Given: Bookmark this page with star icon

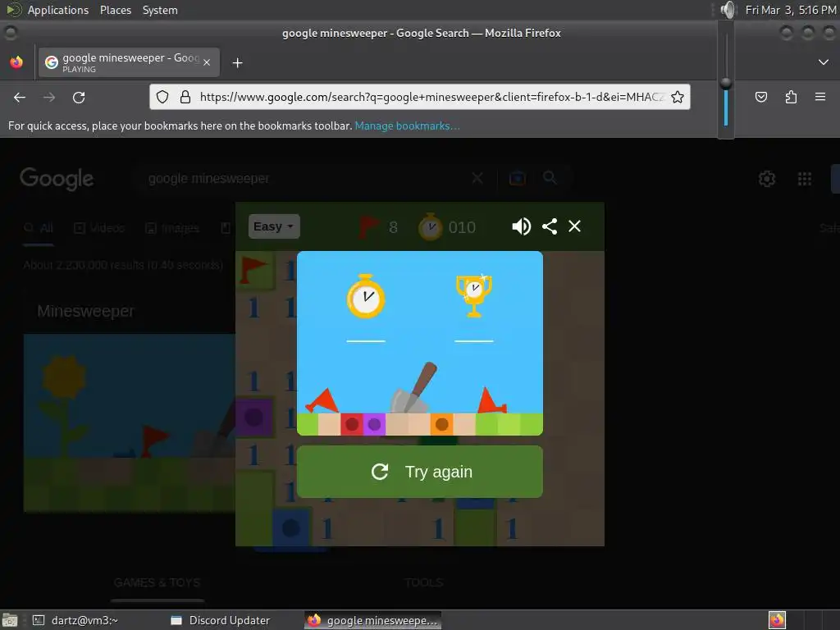Looking at the screenshot, I should click(x=677, y=97).
